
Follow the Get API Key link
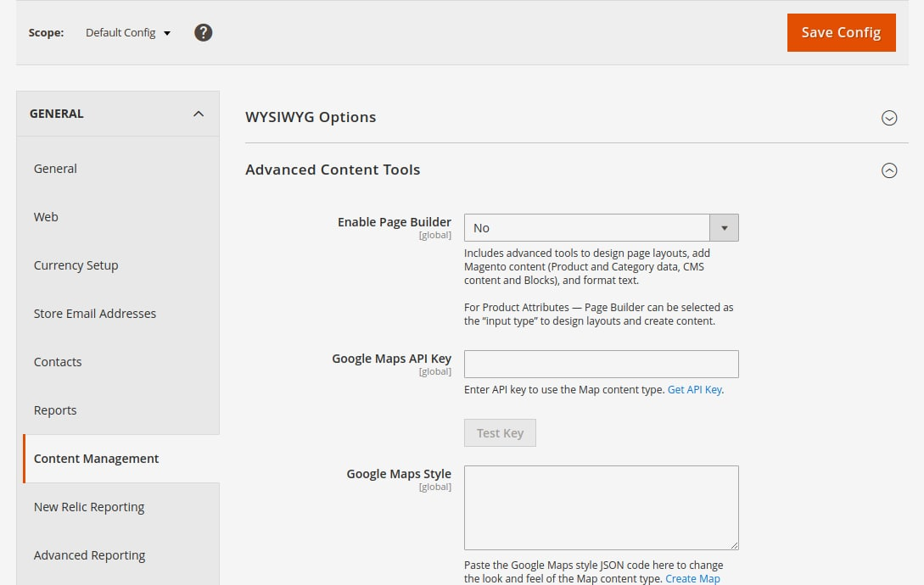pos(694,389)
